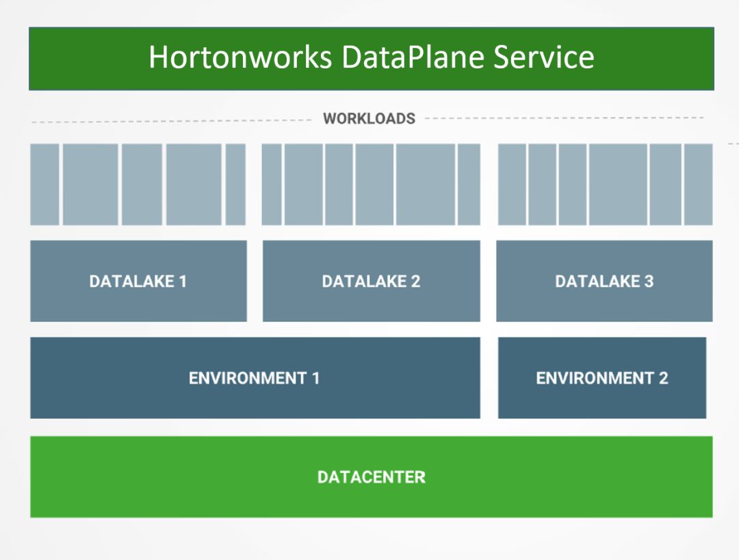Choose the DATALAKE 3 block

point(604,281)
